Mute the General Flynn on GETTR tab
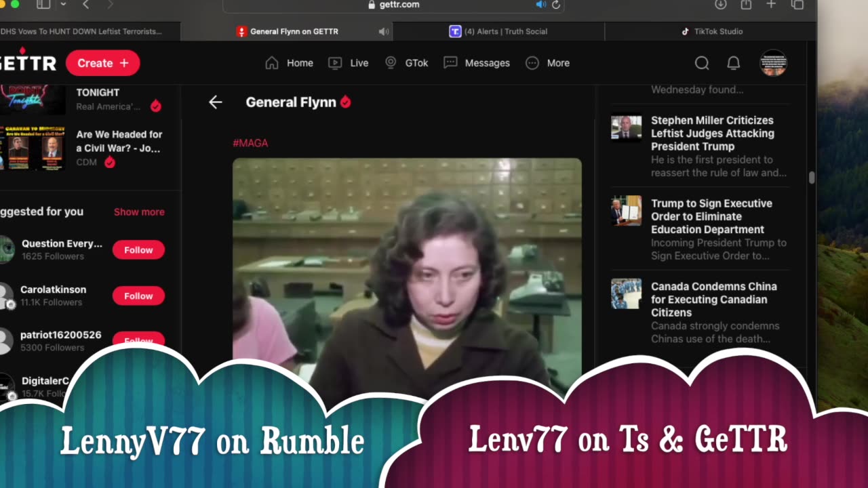This screenshot has height=488, width=868. pyautogui.click(x=384, y=32)
